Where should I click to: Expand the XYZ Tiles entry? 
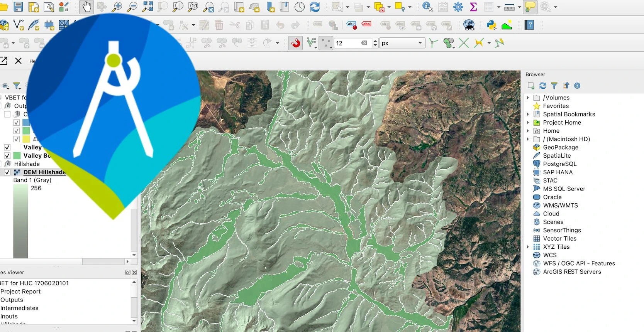click(528, 247)
